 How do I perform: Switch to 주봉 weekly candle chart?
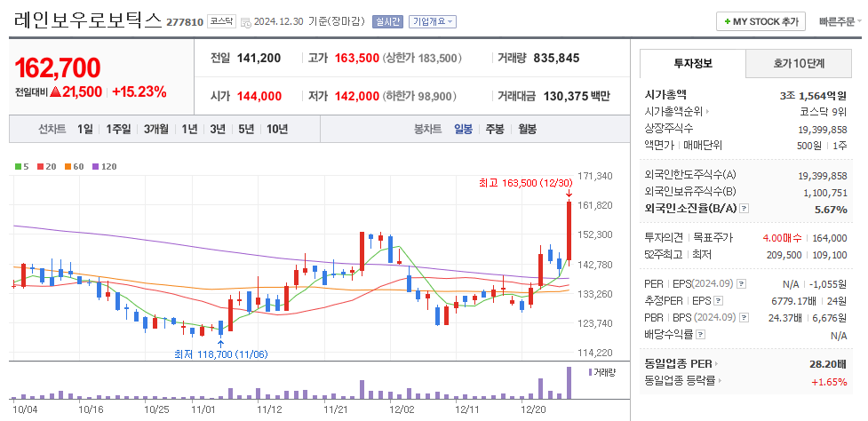495,130
